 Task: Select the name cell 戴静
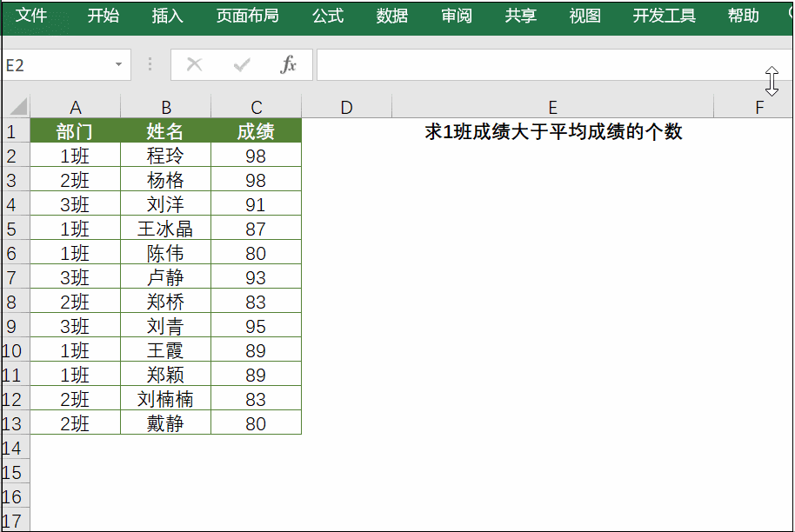165,423
